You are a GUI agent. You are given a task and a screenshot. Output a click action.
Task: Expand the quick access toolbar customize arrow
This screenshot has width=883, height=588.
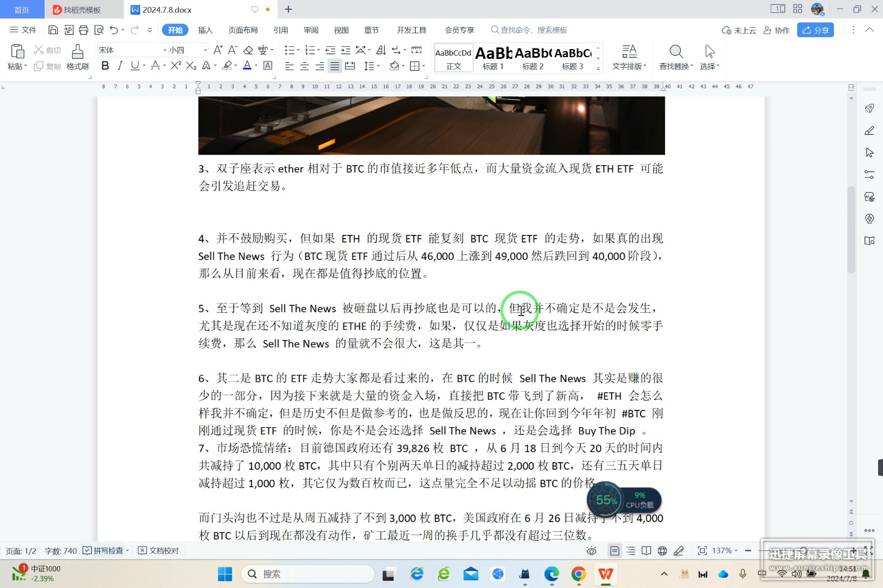(x=150, y=30)
